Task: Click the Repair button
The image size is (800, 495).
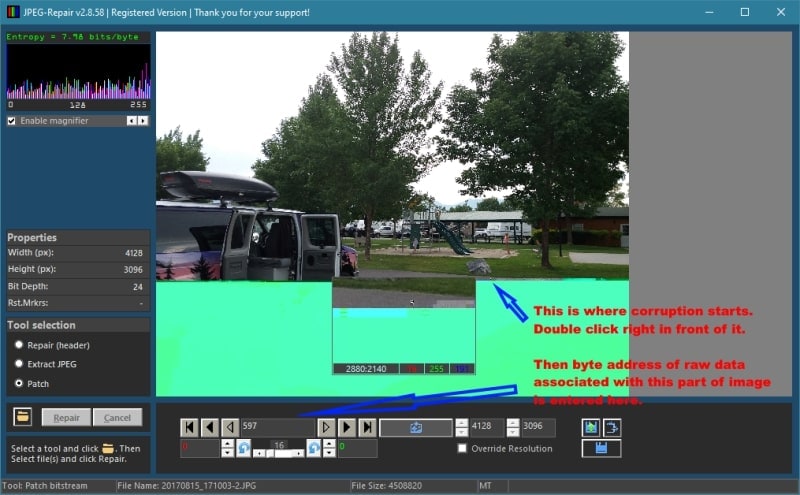Action: (x=66, y=417)
